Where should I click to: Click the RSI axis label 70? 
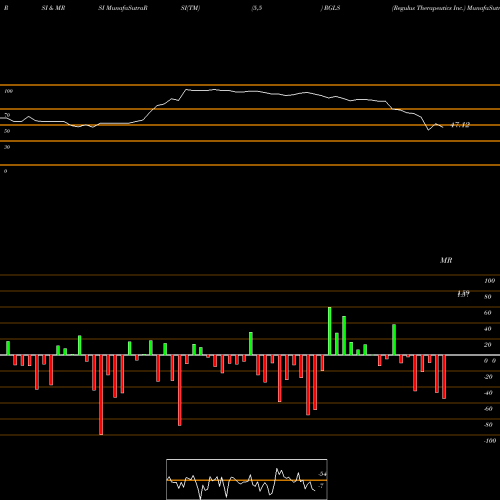click(7, 115)
